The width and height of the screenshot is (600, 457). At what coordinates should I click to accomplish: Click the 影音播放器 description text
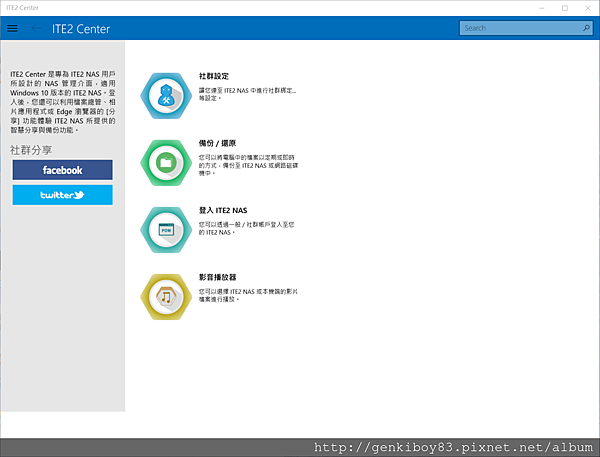pos(248,295)
